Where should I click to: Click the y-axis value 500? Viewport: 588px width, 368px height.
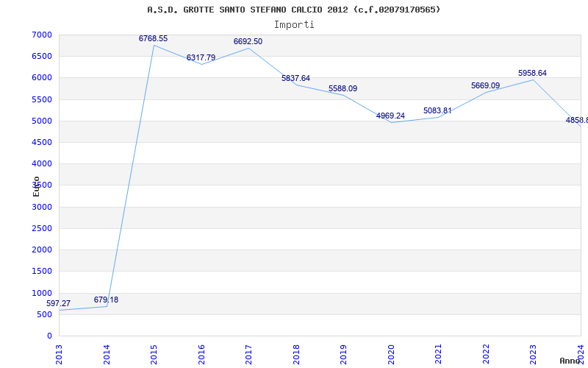pyautogui.click(x=45, y=314)
